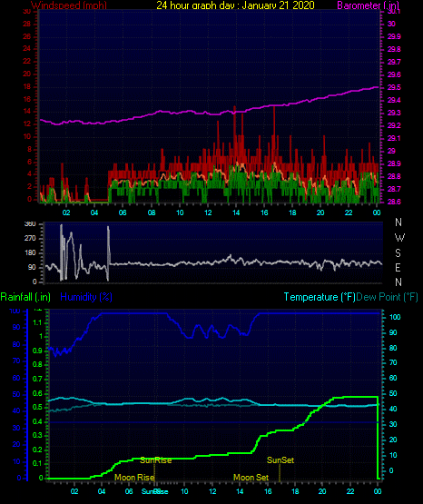This screenshot has height=504, width=423.
Task: Click the 18 mph windspeed scale value
Action: pos(27,87)
